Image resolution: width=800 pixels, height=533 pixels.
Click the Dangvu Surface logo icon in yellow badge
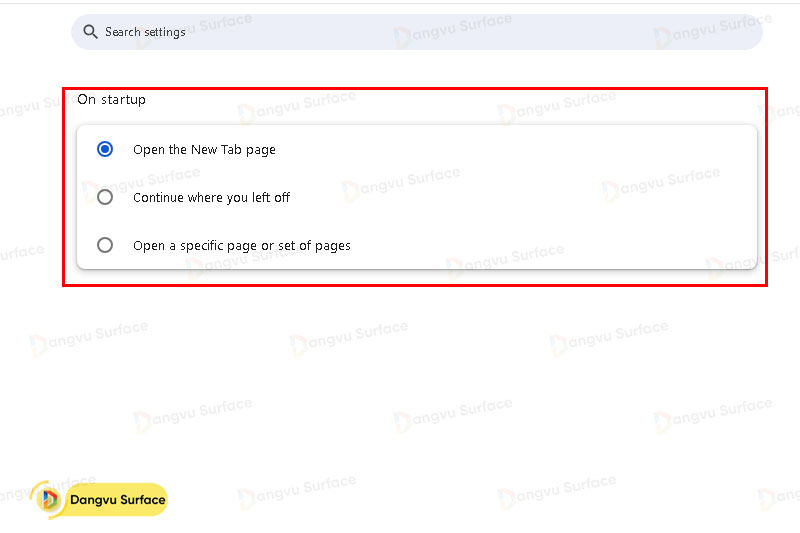click(50, 500)
